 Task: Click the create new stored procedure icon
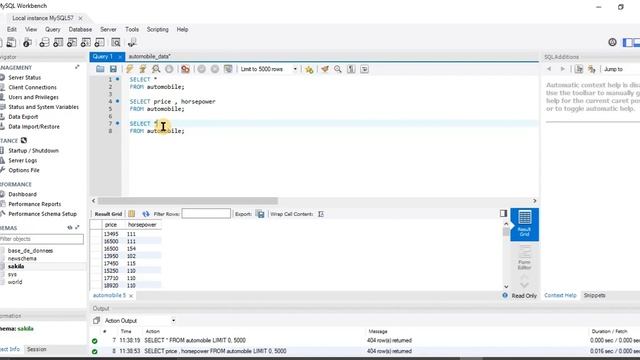pos(86,42)
